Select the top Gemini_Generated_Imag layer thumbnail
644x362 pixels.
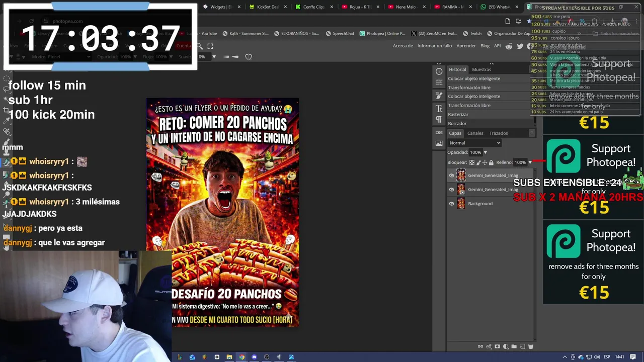coord(461,175)
